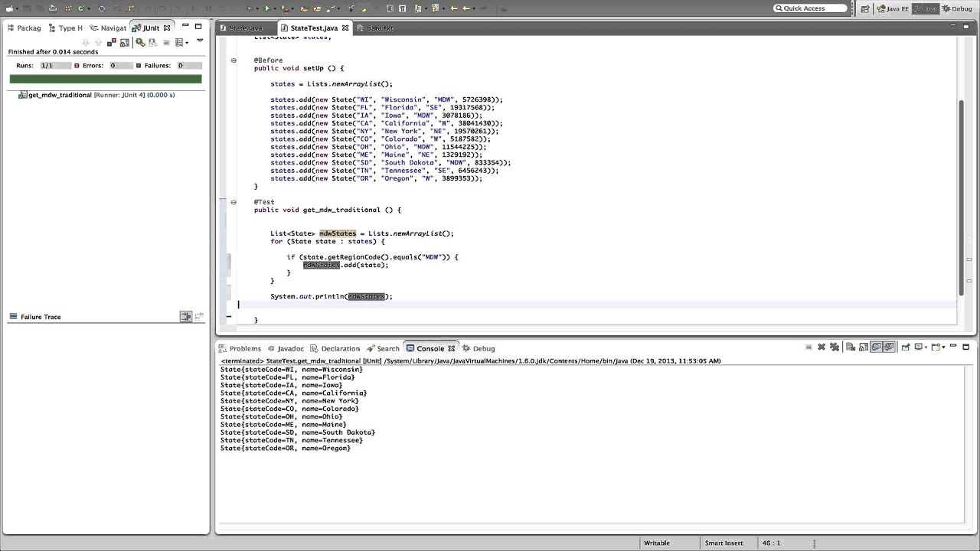980x551 pixels.
Task: Open the JUnit history dropdown arrow
Action: pyautogui.click(x=187, y=43)
